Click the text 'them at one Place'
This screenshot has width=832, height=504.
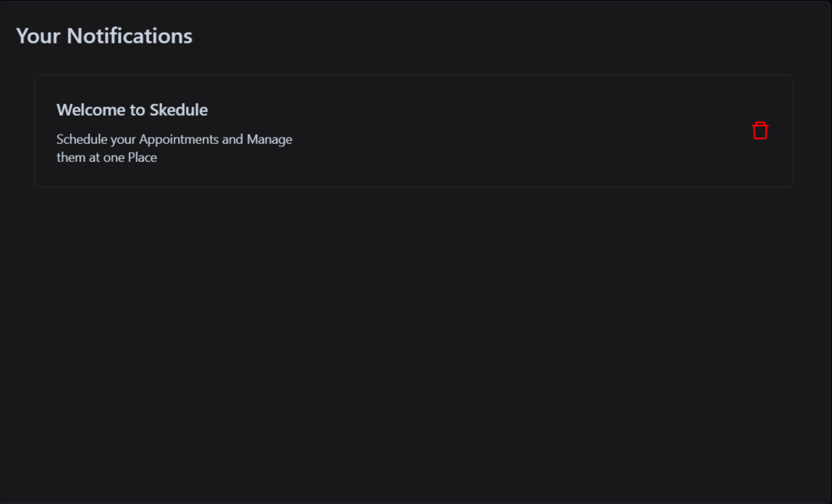click(x=106, y=158)
